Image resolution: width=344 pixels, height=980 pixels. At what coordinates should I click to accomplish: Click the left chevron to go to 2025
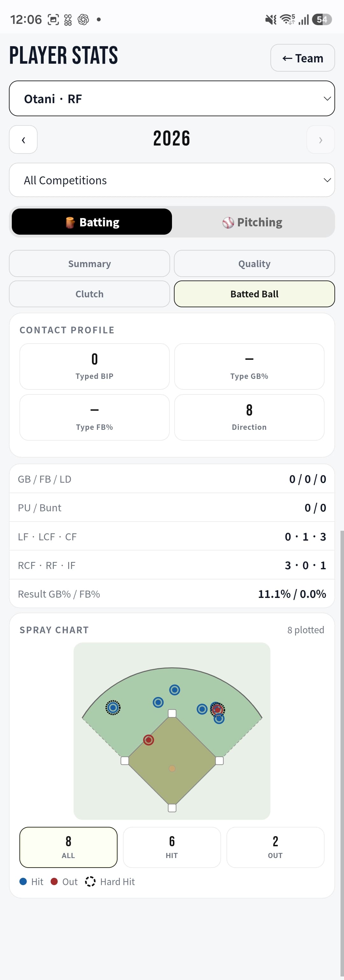pos(23,140)
